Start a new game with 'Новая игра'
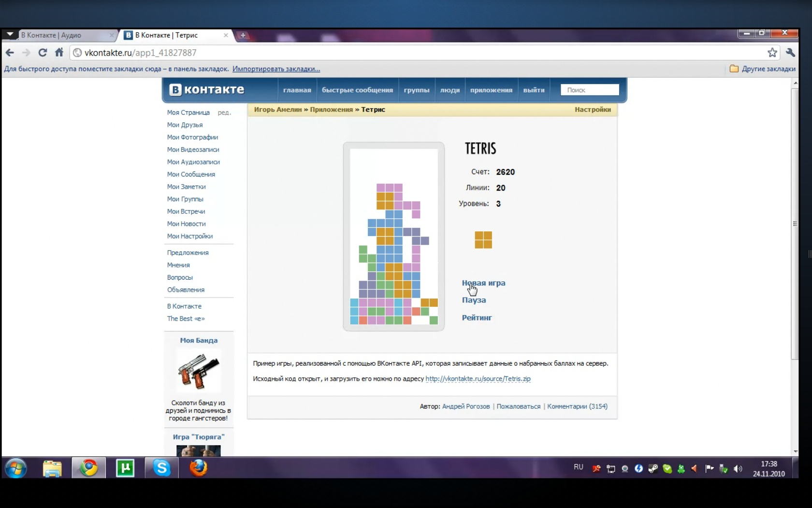812x508 pixels. coord(483,283)
